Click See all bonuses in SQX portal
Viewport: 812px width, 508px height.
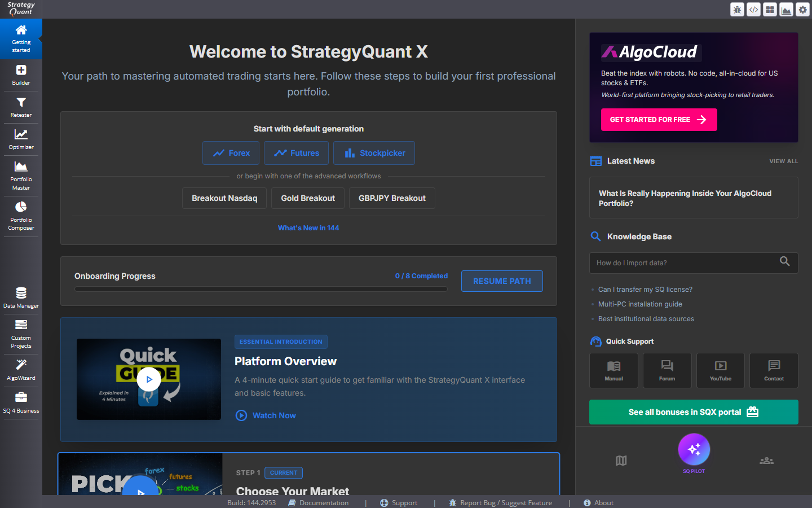[694, 412]
